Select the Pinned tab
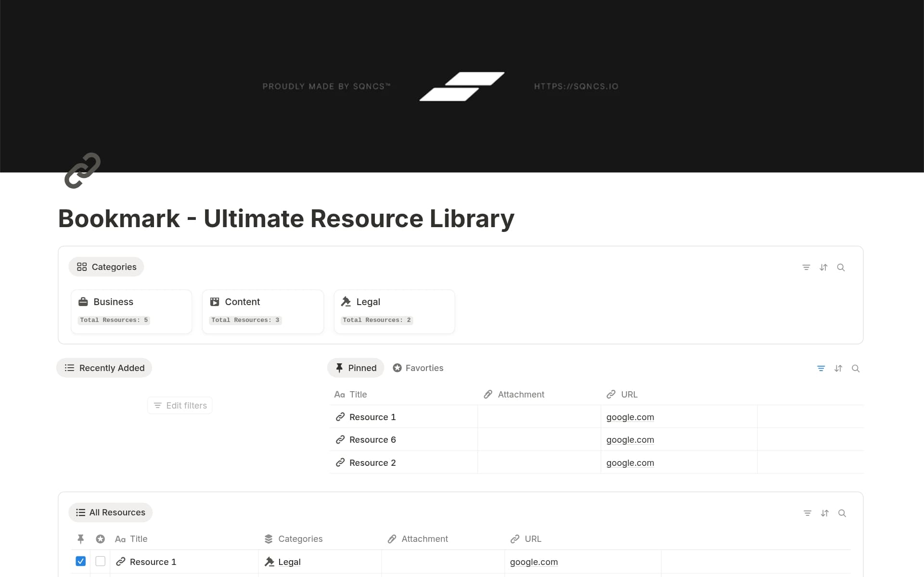This screenshot has width=924, height=577. point(356,368)
